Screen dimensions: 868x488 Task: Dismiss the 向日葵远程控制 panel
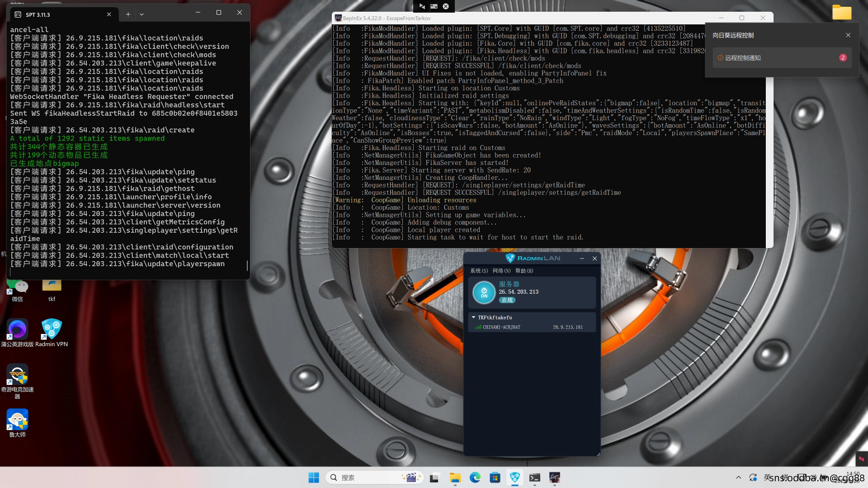pyautogui.click(x=848, y=35)
